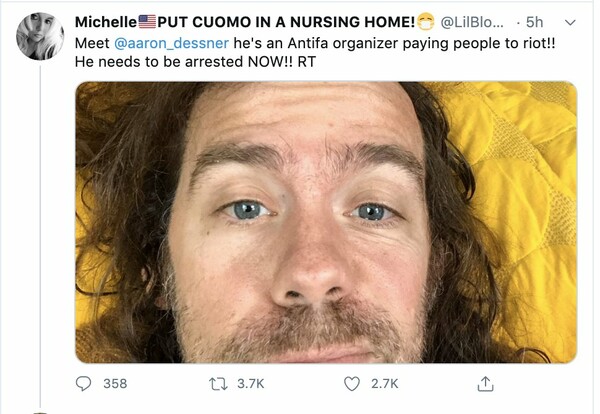Open the attached selfie photo

326,222
